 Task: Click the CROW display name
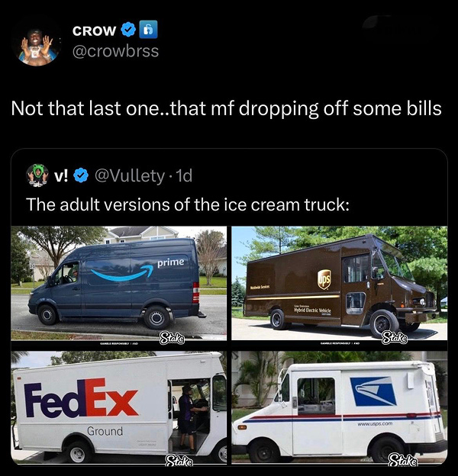94,31
